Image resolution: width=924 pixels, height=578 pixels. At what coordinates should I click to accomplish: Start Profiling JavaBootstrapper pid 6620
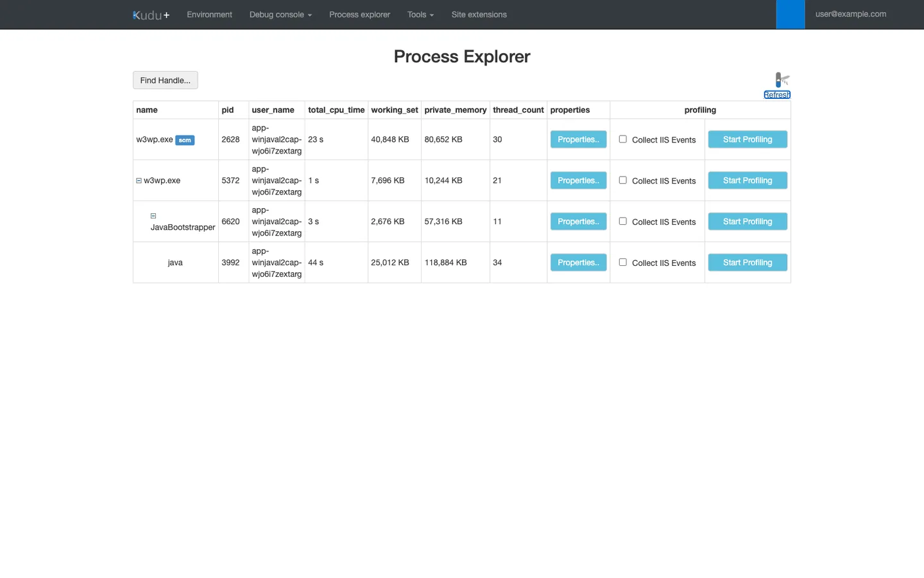748,222
